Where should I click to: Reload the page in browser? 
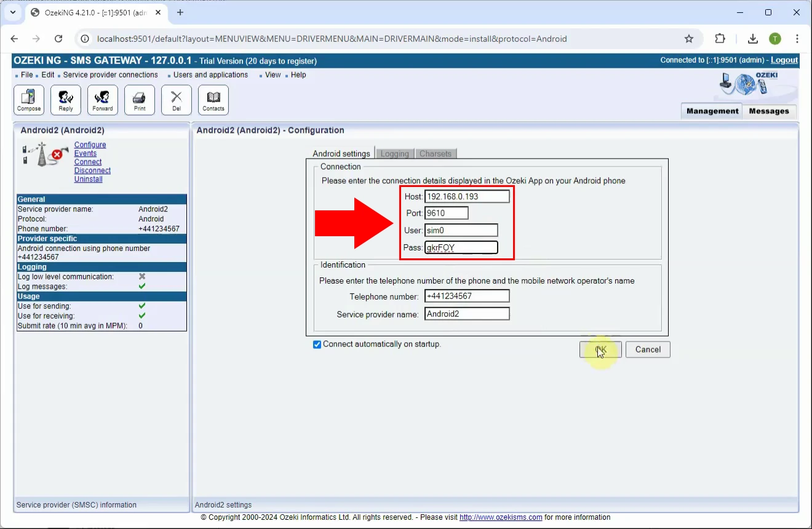pos(58,39)
